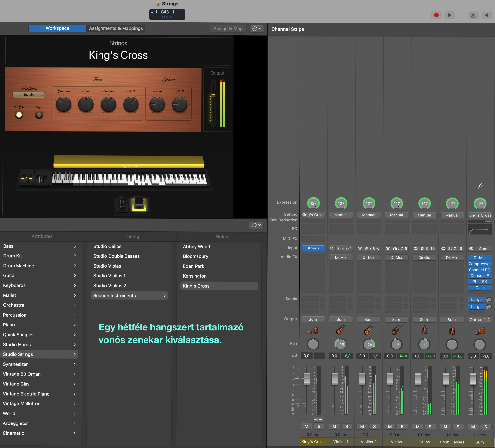495x448 pixels.
Task: Mute the Violins 2 channel strip
Action: coord(362,426)
